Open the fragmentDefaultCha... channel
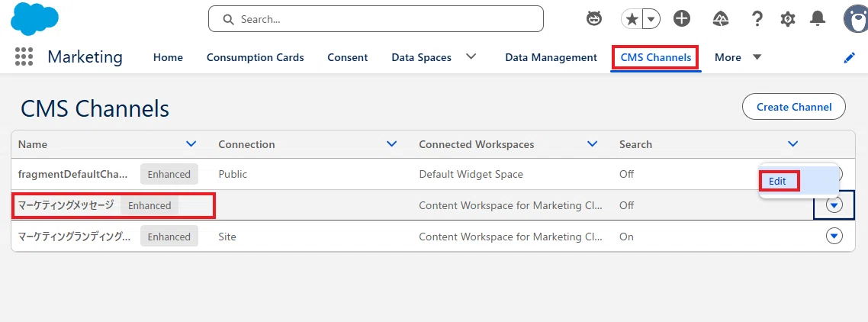Viewport: 868px width, 322px height. (73, 174)
